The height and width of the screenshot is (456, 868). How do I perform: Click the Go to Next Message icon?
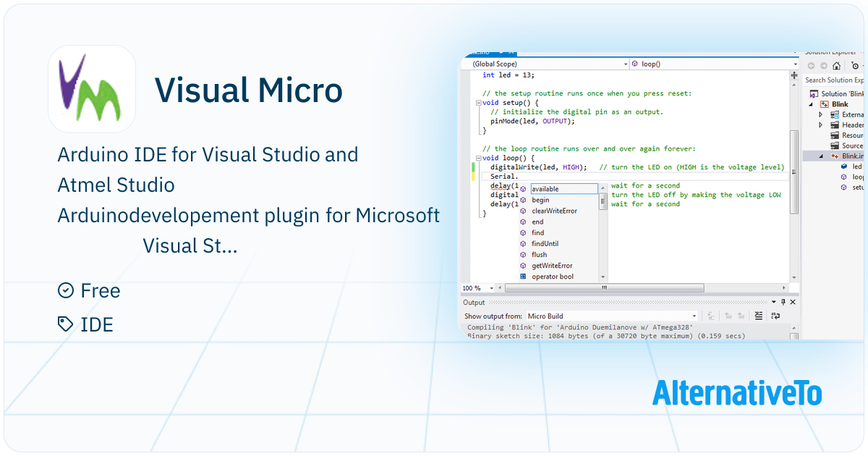[741, 316]
